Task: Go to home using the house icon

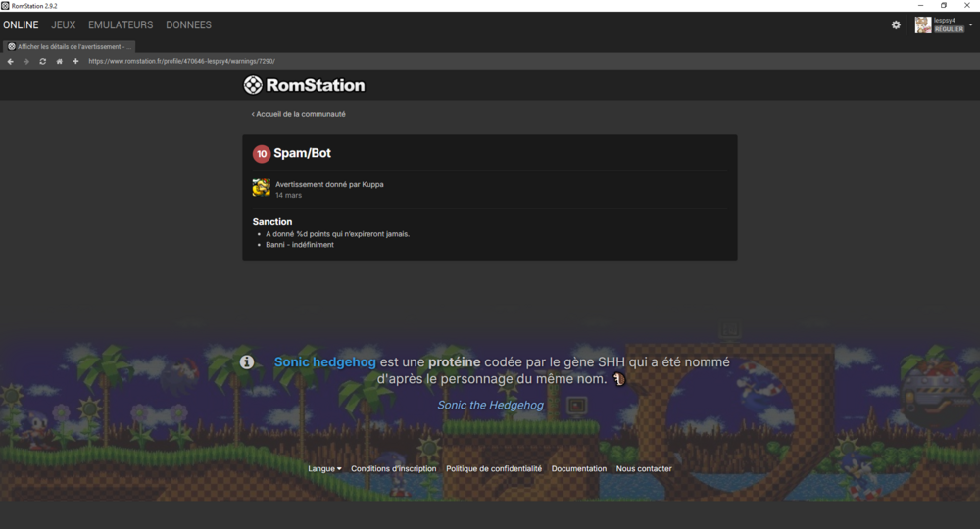Action: click(x=59, y=61)
